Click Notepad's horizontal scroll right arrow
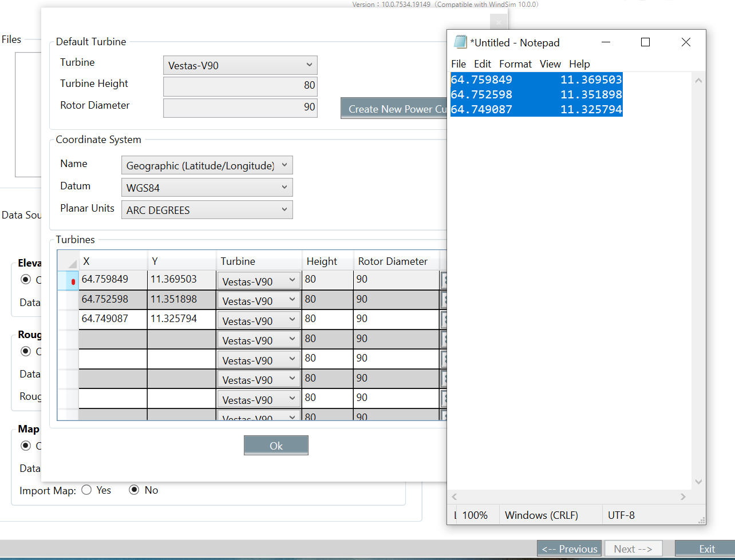The width and height of the screenshot is (735, 560). click(683, 497)
